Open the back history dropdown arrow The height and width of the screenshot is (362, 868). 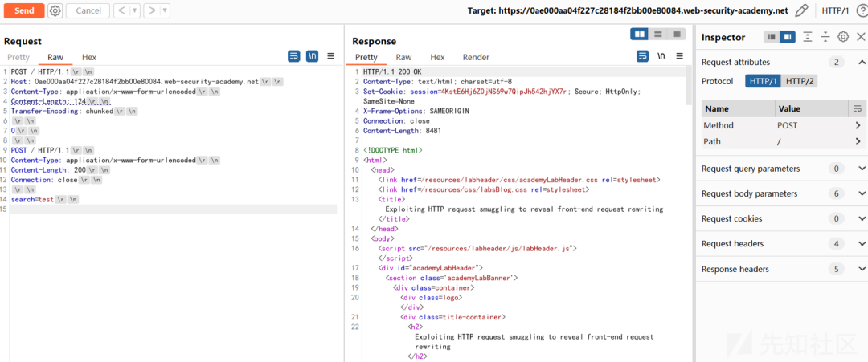pyautogui.click(x=134, y=10)
